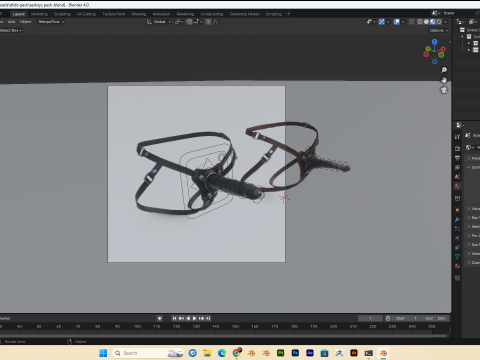
Task: Open the World properties tab
Action: click(x=457, y=186)
